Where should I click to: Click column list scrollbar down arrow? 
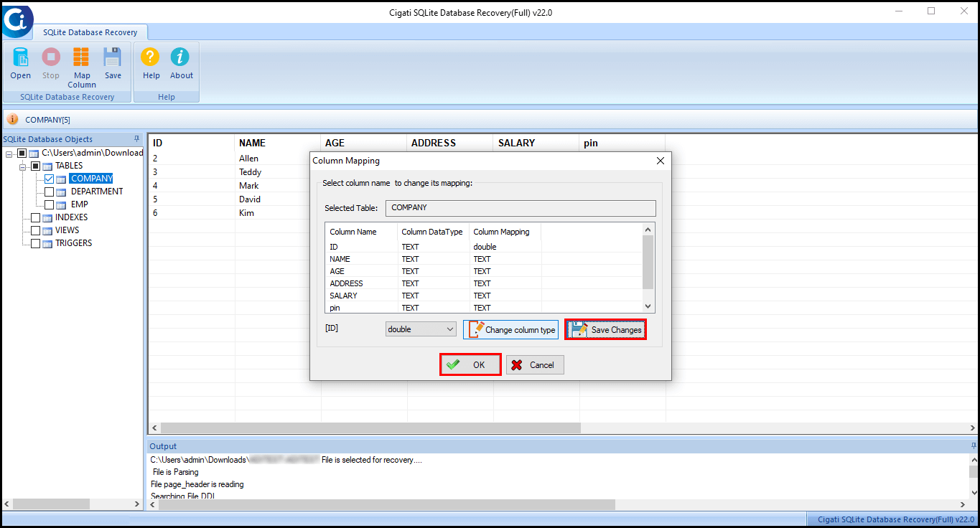(648, 306)
